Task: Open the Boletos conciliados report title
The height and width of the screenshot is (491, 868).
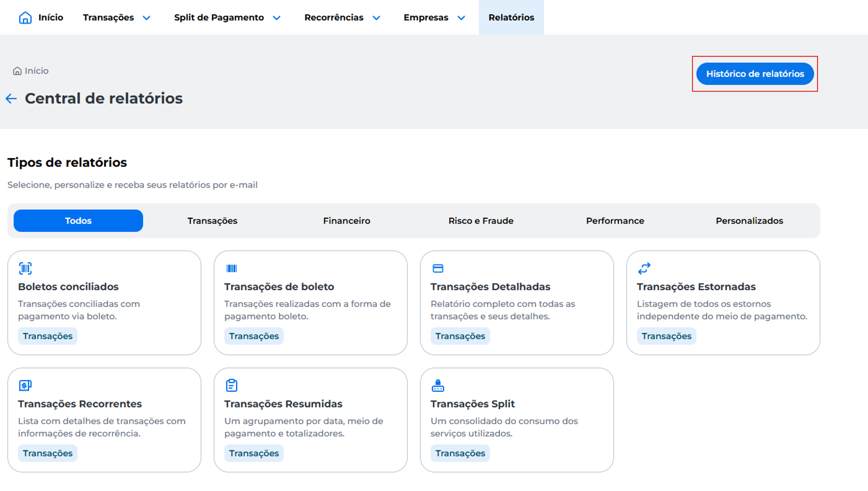Action: (68, 287)
